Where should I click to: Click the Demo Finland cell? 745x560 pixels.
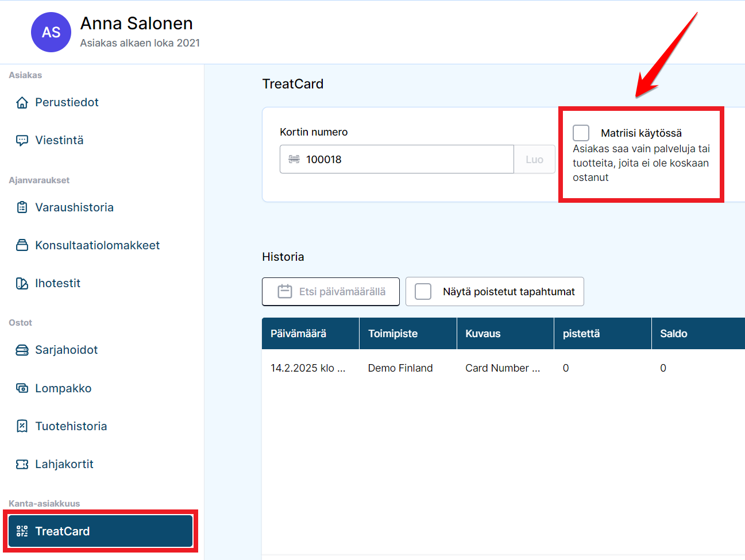[x=400, y=368]
